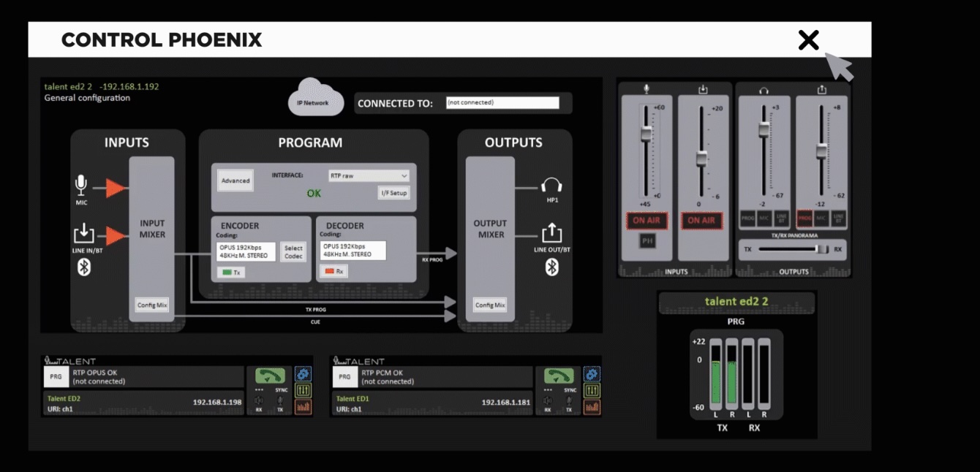Expand the INTERFACE RTP raw dropdown
This screenshot has height=472, width=980.
pyautogui.click(x=369, y=176)
